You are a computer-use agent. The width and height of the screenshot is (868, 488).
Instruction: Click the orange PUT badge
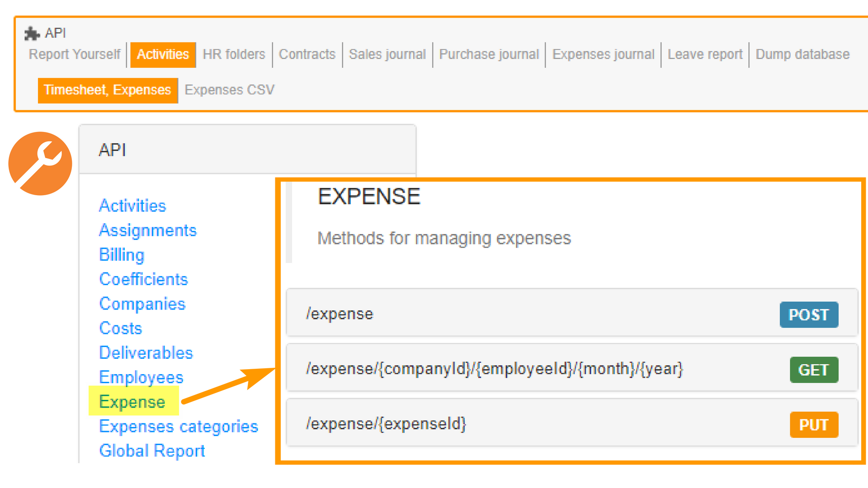pyautogui.click(x=814, y=425)
